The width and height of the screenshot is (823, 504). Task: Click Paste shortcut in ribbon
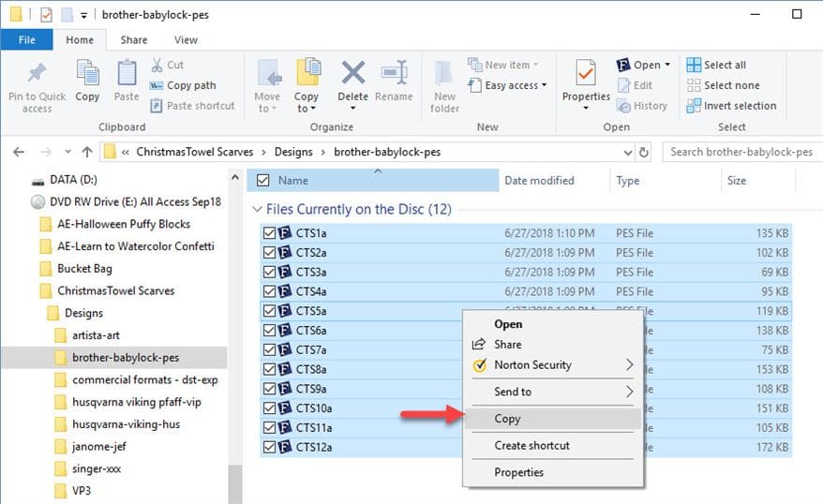point(192,106)
